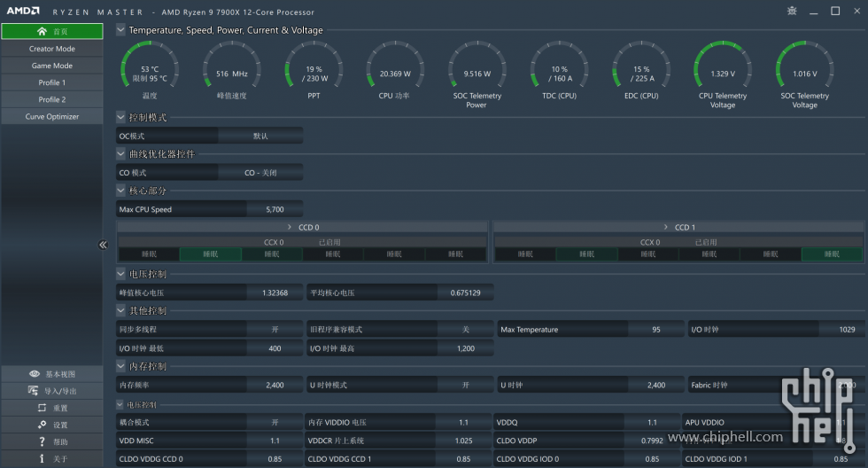Click CLDO VDDG IOD 0 value 0.85

point(652,458)
